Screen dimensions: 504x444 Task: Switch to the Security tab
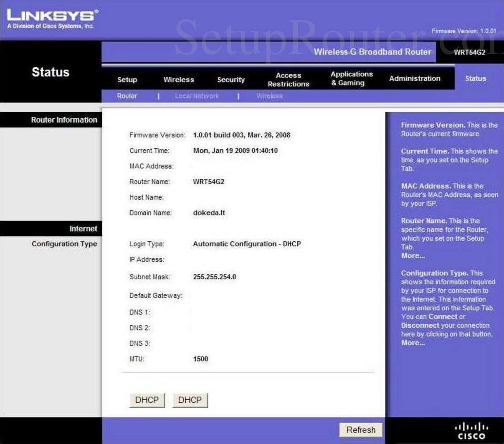pyautogui.click(x=231, y=79)
